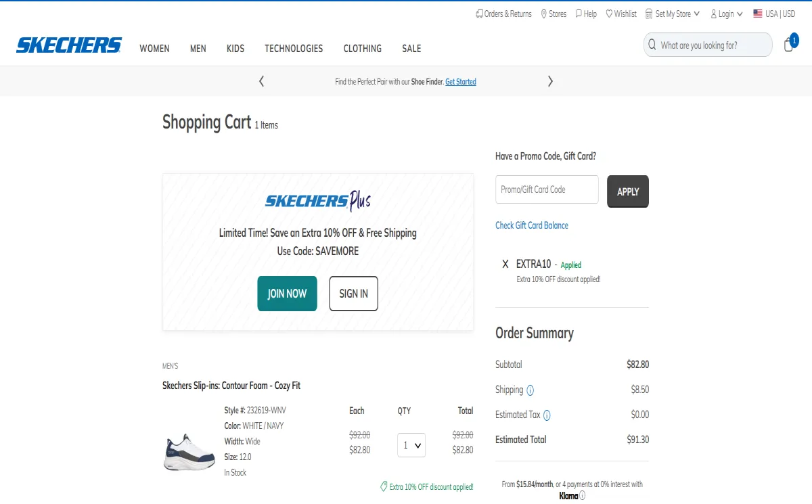This screenshot has height=504, width=812.
Task: Click the Estimated Tax info icon
Action: click(547, 415)
